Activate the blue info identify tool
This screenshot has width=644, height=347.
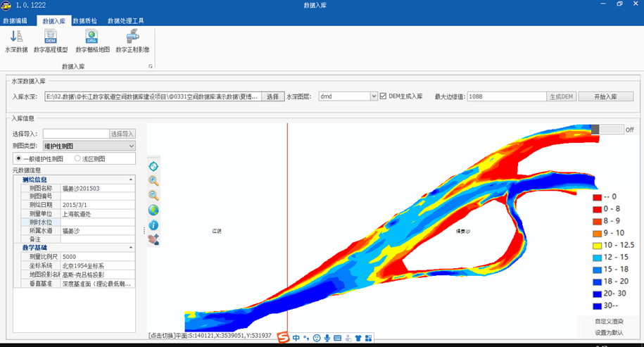(153, 225)
